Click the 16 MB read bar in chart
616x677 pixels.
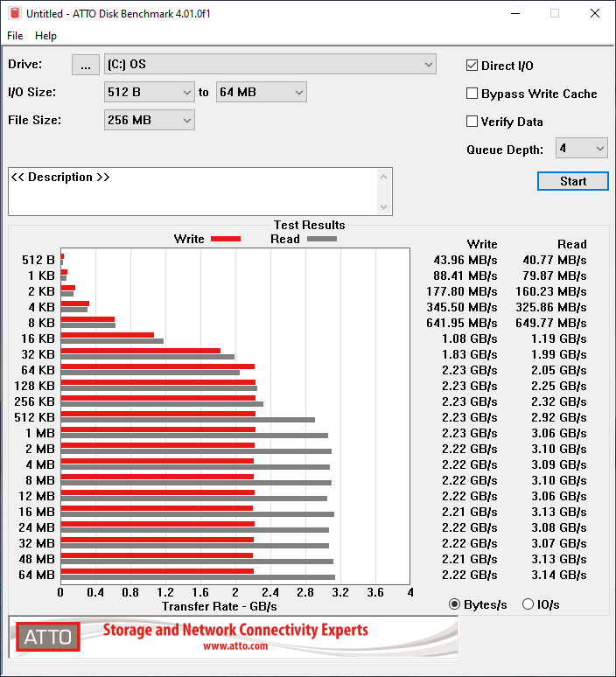pyautogui.click(x=198, y=514)
